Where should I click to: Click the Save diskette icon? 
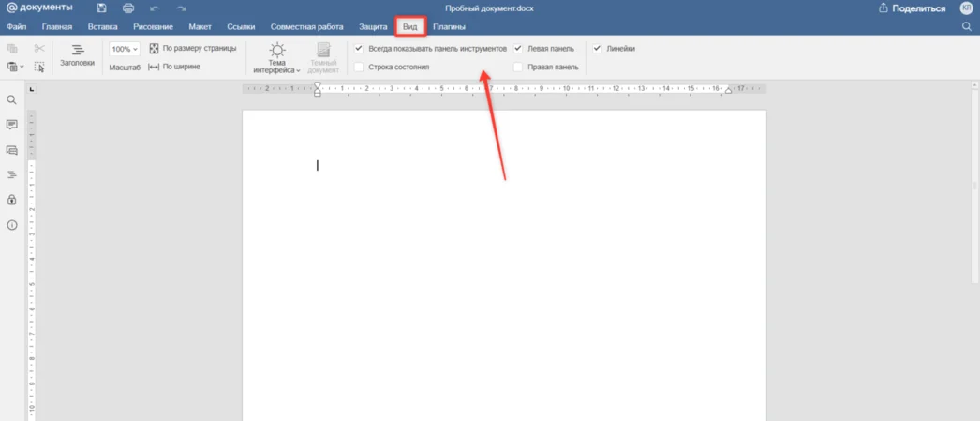(102, 8)
